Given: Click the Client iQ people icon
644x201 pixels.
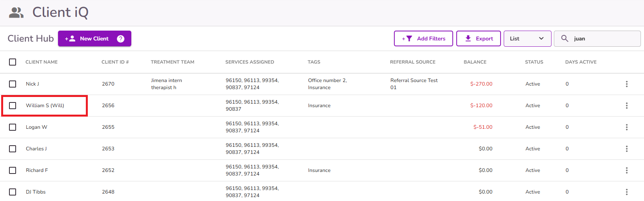Looking at the screenshot, I should click(16, 13).
